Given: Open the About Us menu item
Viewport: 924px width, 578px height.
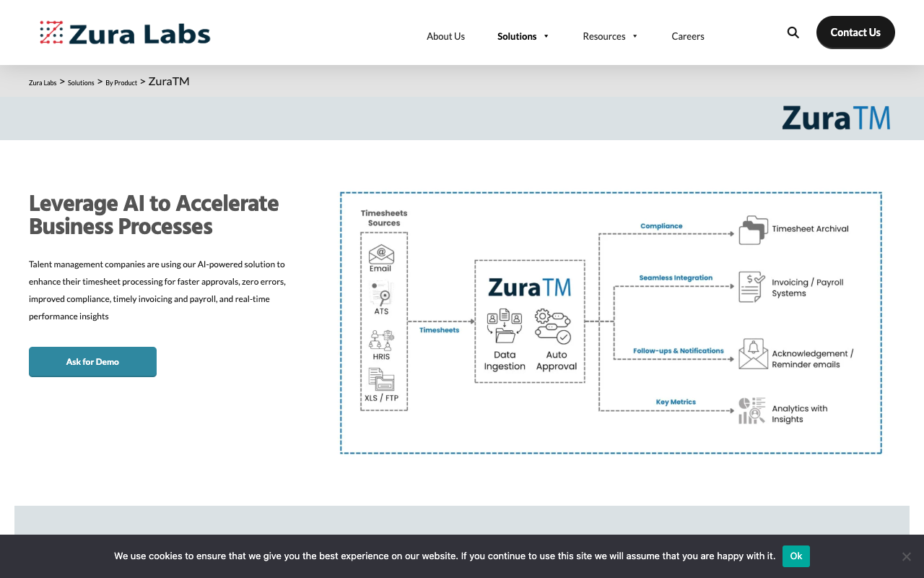Looking at the screenshot, I should 445,36.
